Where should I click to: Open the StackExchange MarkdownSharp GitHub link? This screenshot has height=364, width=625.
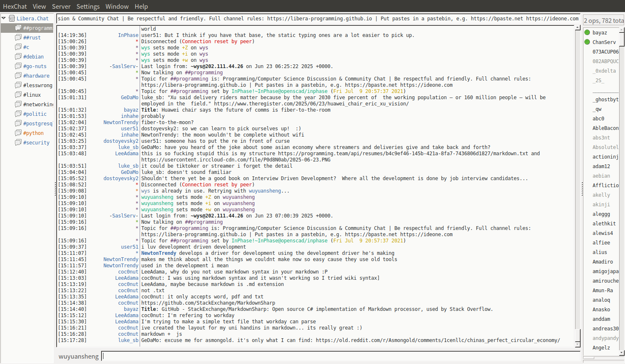(x=208, y=303)
